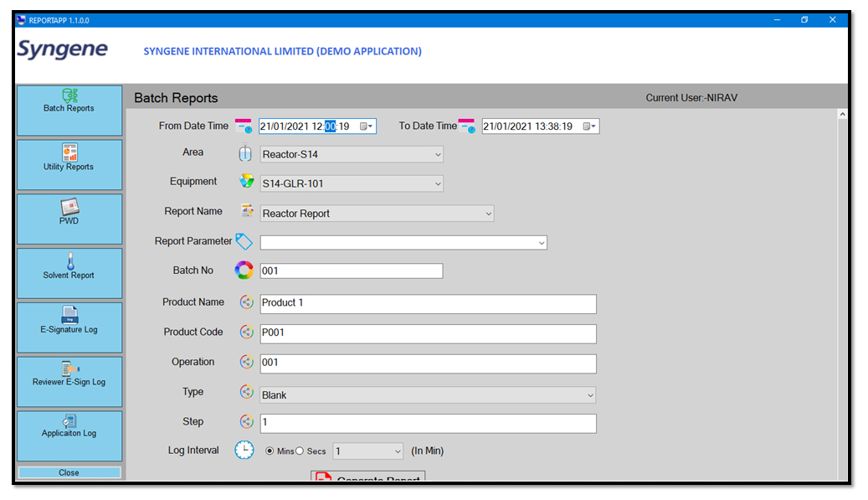Click the Close button in sidebar
Screen dimensions: 868x500
coord(69,472)
